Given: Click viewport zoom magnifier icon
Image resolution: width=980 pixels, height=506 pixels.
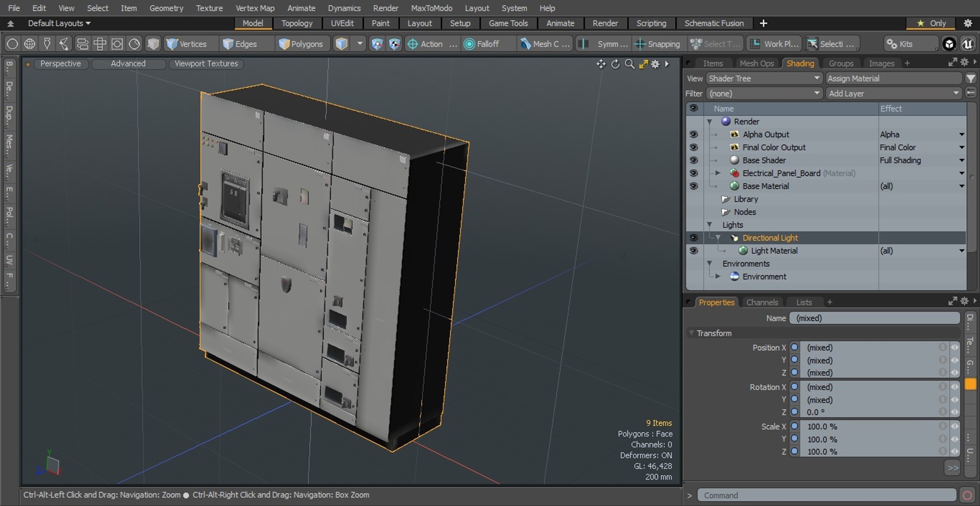Looking at the screenshot, I should pos(630,64).
